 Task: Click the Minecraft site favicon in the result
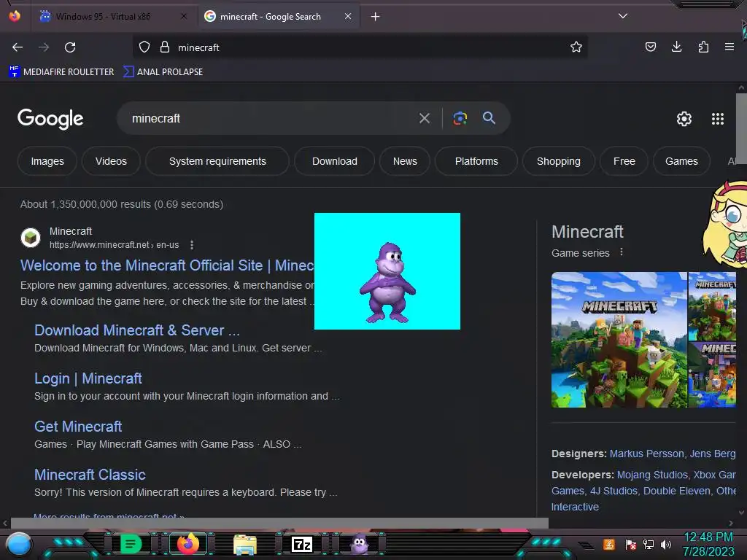coord(31,237)
